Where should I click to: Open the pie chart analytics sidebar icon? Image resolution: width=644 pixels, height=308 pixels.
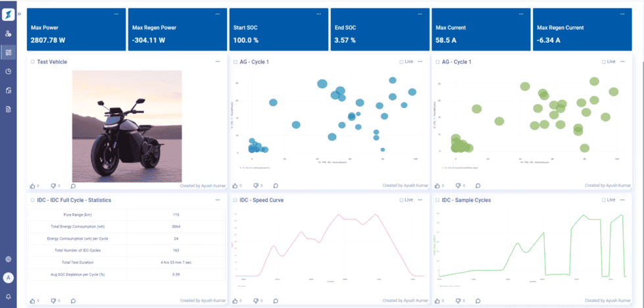pos(8,72)
